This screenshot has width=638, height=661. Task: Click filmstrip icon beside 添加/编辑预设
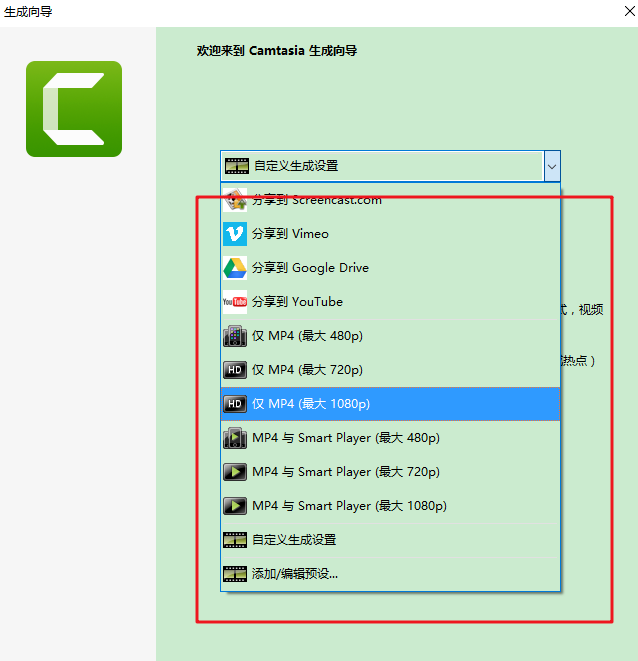point(235,574)
